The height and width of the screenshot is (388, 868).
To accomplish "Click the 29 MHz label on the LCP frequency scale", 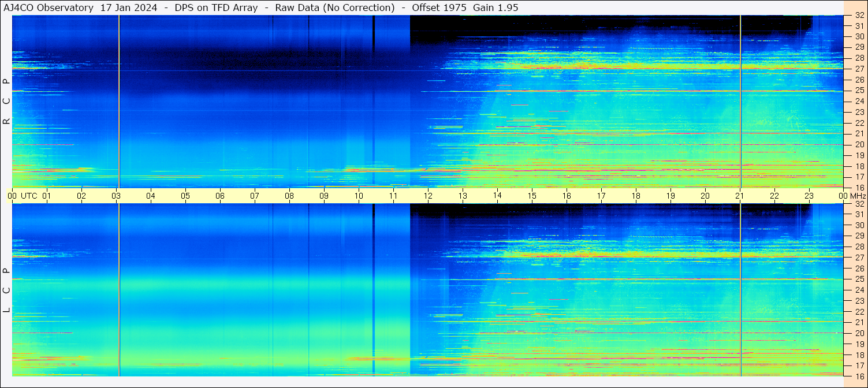I will (859, 236).
